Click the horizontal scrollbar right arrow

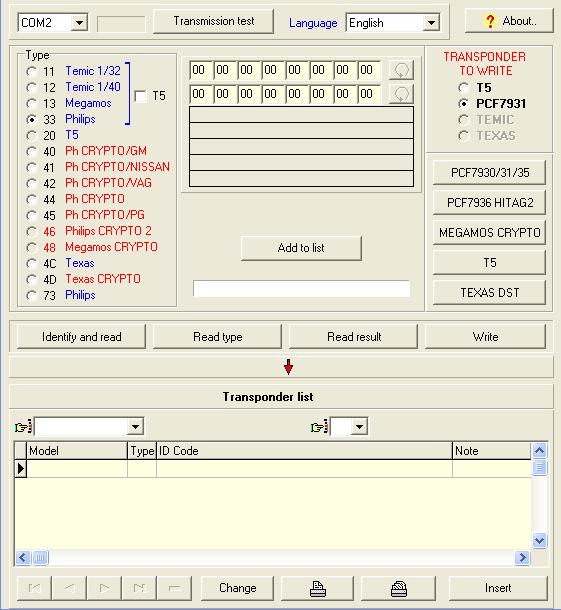click(522, 557)
